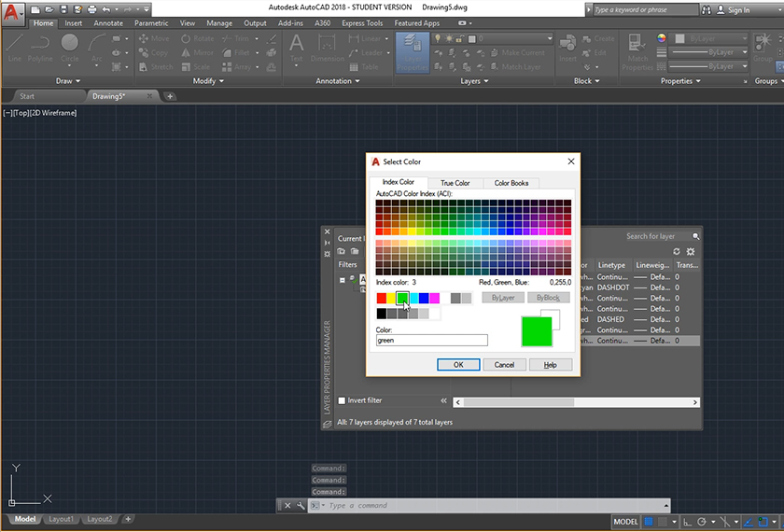Screen dimensions: 784x532
Task: Toggle MODEL space button in the status bar
Action: tap(626, 521)
